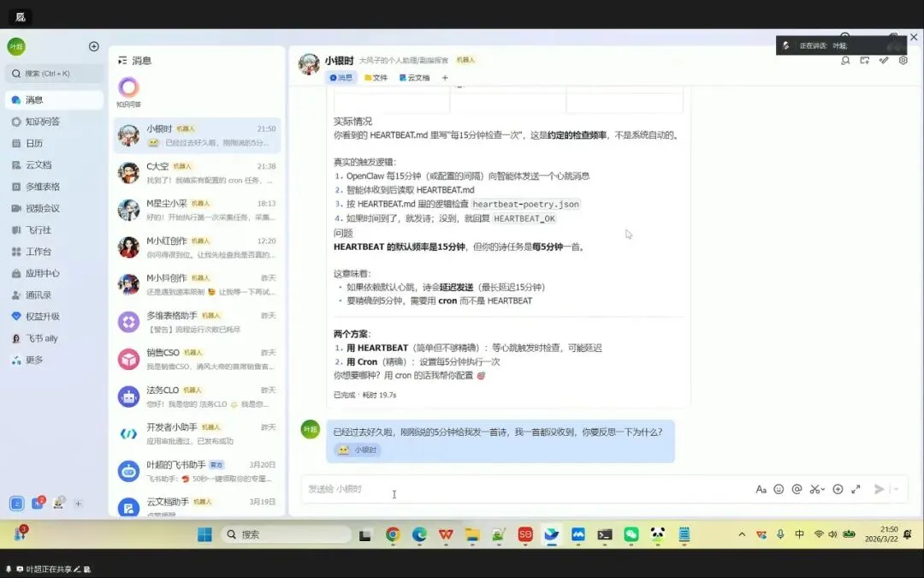Open the 日历 calendar in sidebar
Viewport: 924px width, 578px height.
coord(34,143)
